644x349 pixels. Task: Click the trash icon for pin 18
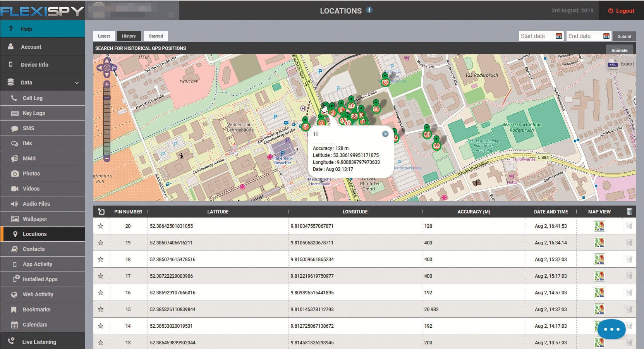pos(630,259)
